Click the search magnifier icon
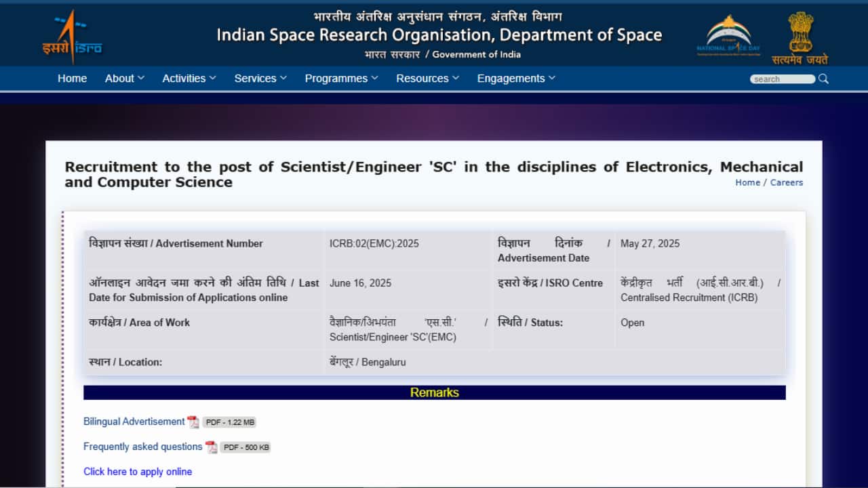This screenshot has width=868, height=488. click(823, 79)
